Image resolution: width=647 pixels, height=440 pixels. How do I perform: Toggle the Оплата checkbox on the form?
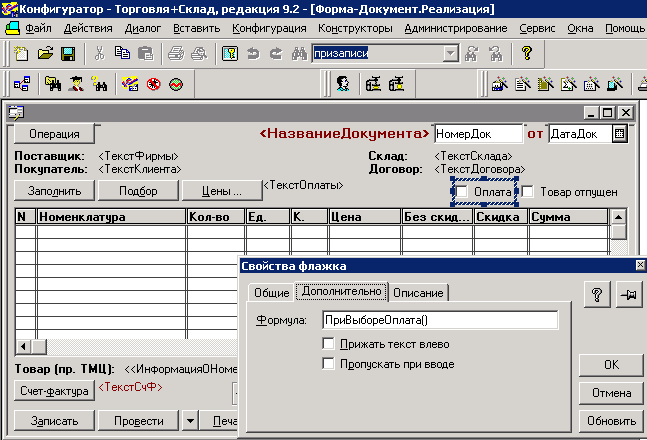pos(462,191)
